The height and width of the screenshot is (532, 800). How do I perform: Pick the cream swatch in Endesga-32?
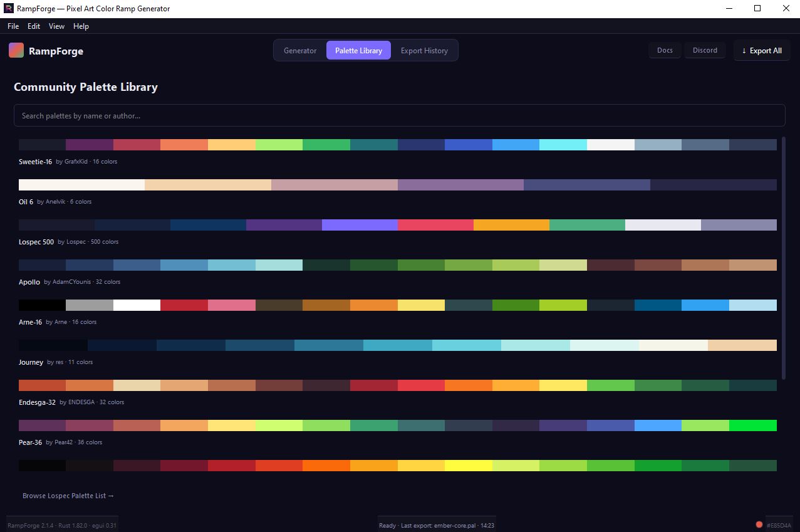137,385
